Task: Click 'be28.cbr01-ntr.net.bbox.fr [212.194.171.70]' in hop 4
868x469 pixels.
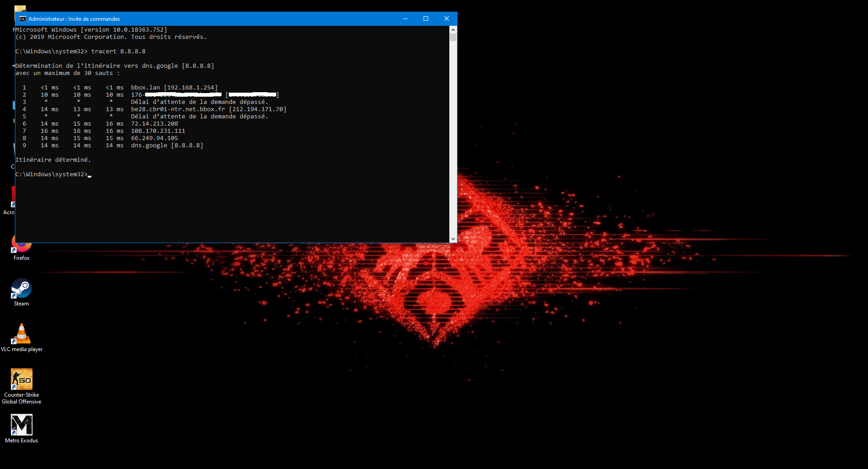Action: click(x=209, y=109)
